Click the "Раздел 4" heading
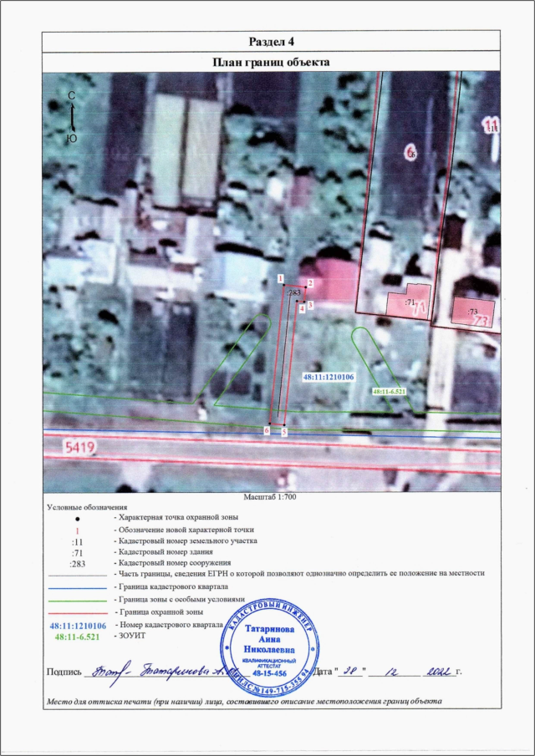 tap(272, 42)
